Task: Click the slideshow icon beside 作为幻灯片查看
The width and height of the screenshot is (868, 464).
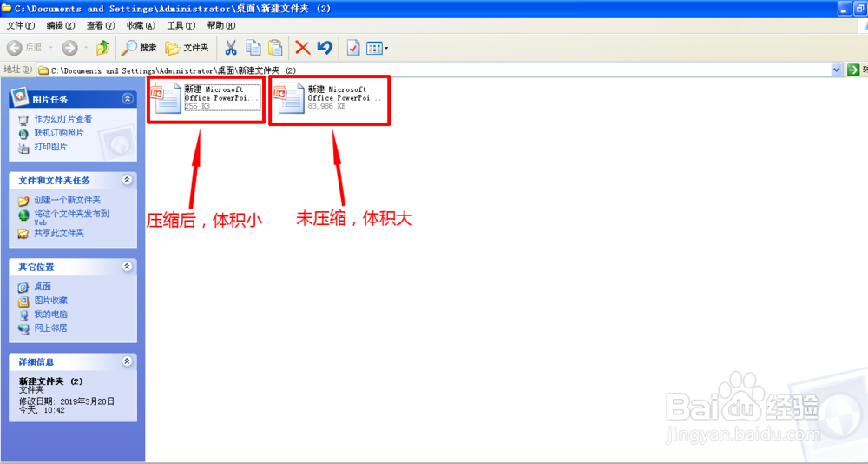Action: [23, 120]
